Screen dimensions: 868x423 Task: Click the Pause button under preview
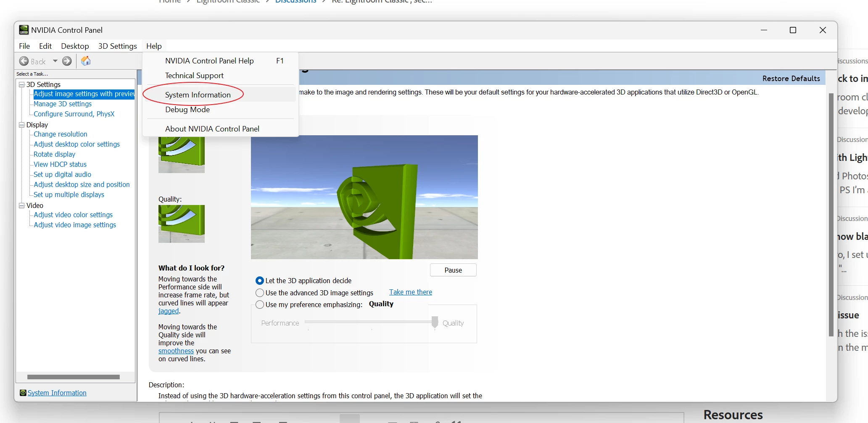tap(453, 270)
